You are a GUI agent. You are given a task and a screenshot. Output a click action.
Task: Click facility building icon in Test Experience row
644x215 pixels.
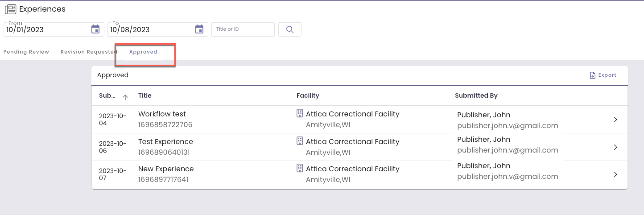(x=300, y=141)
